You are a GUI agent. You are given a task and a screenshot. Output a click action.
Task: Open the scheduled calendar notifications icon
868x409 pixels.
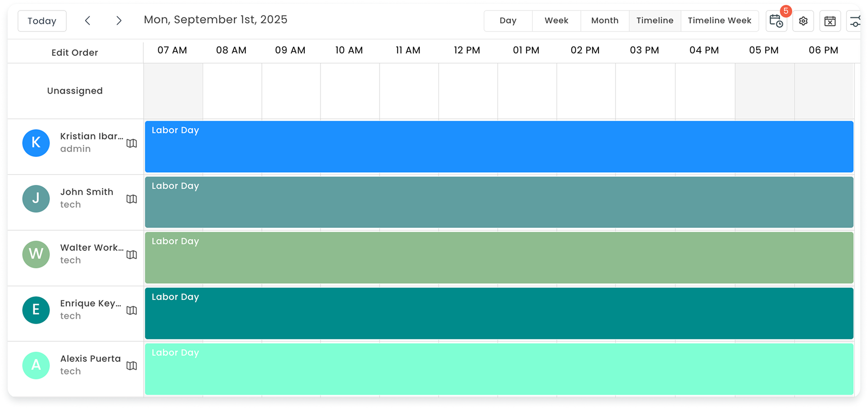(776, 21)
